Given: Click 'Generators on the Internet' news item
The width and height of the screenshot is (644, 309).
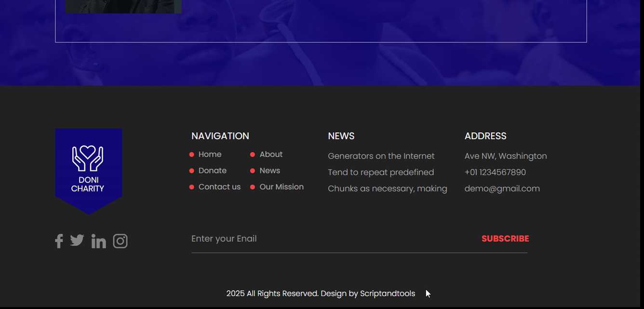Looking at the screenshot, I should [x=381, y=156].
